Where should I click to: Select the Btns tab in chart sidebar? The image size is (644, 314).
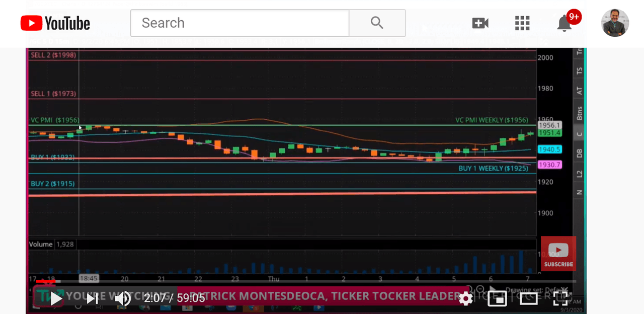(x=580, y=113)
